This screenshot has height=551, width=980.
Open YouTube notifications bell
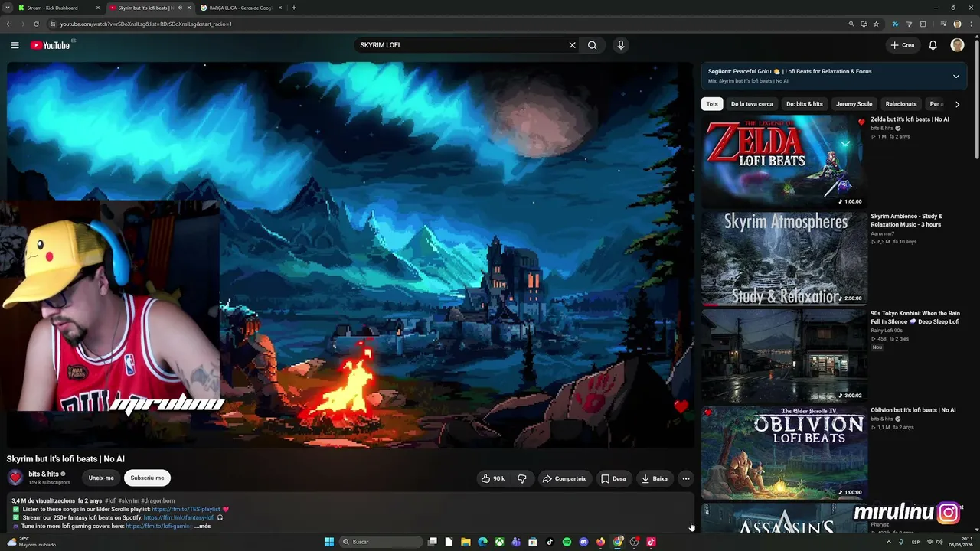point(933,45)
